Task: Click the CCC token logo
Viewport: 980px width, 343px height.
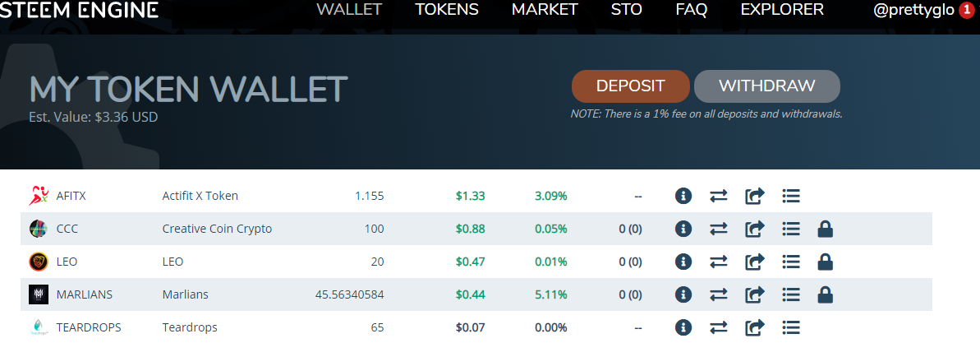Action: pos(39,229)
